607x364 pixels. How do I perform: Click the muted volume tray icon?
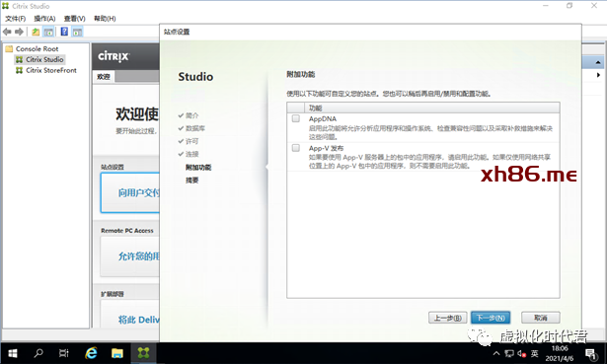522,353
